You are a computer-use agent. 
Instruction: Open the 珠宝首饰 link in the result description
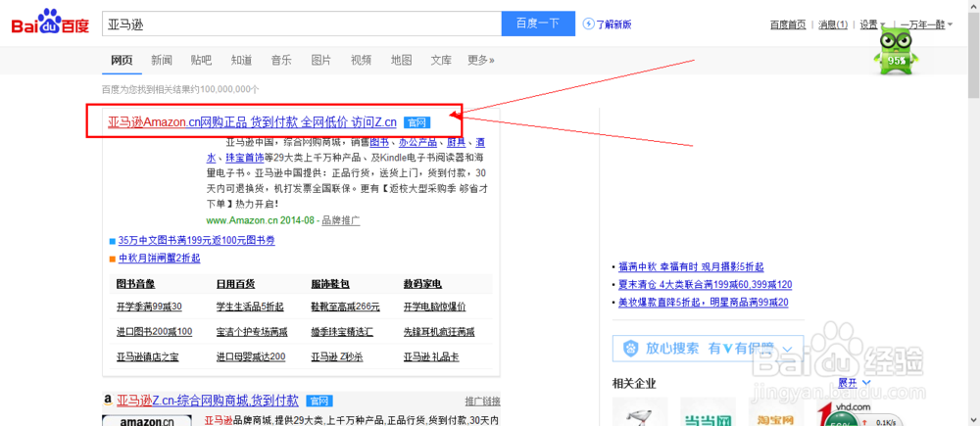pos(244,158)
